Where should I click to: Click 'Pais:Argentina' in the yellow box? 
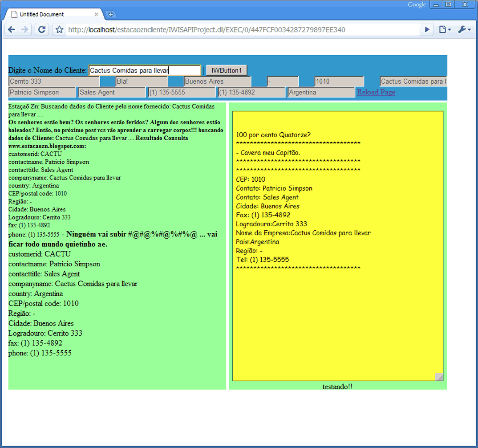258,242
